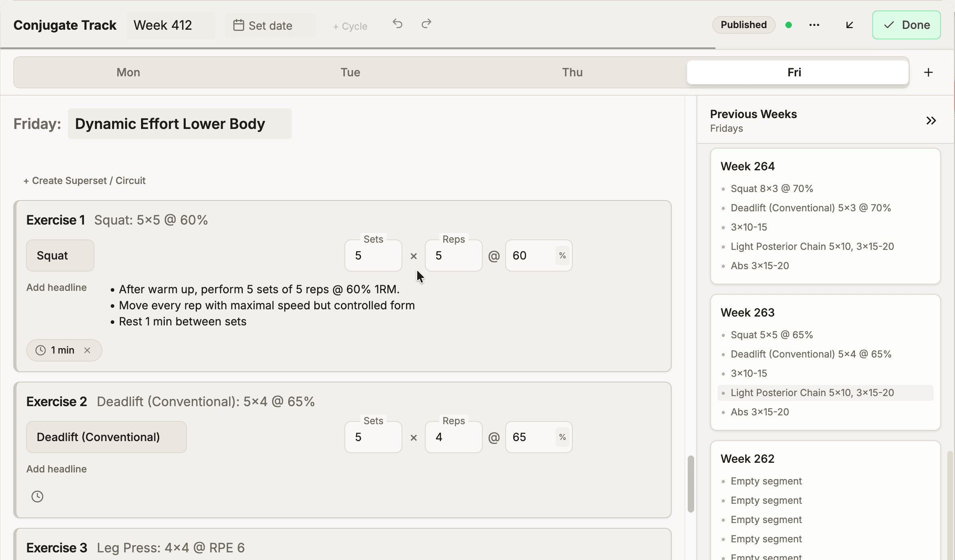
Task: Click the green status dot
Action: (x=789, y=25)
